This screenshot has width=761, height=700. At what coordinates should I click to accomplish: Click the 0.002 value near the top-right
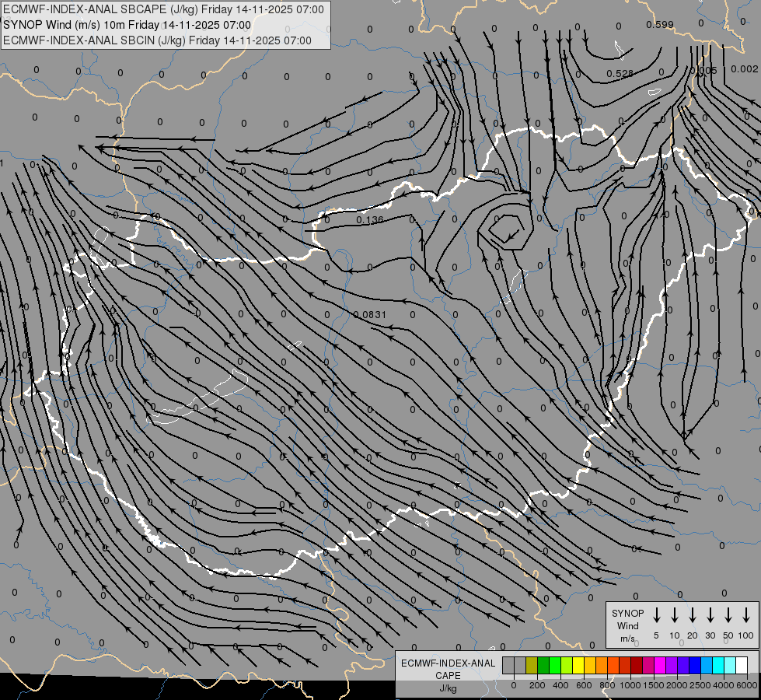tap(745, 69)
